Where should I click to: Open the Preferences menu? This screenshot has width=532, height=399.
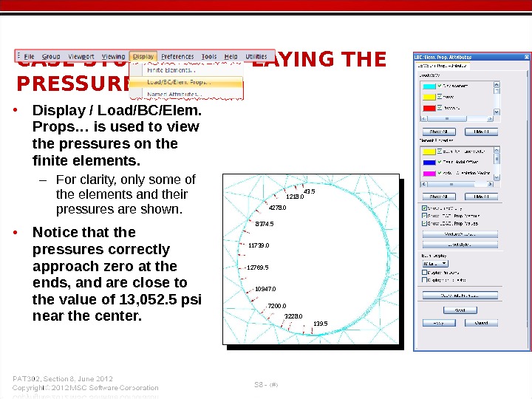point(177,56)
